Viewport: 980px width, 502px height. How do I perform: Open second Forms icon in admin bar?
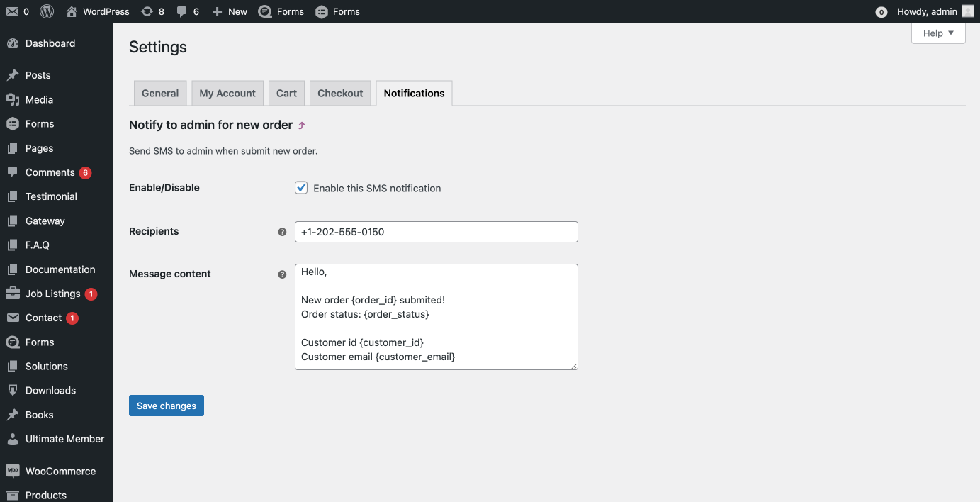[x=322, y=11]
